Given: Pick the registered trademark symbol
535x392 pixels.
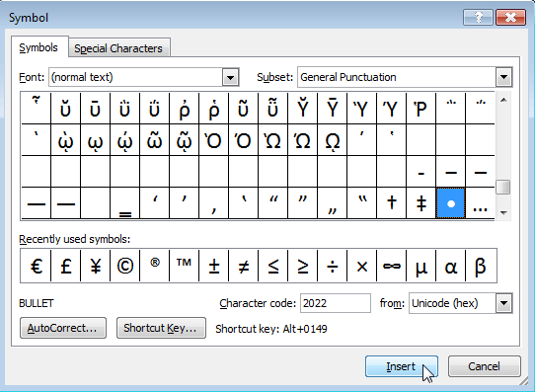Looking at the screenshot, I should point(155,266).
